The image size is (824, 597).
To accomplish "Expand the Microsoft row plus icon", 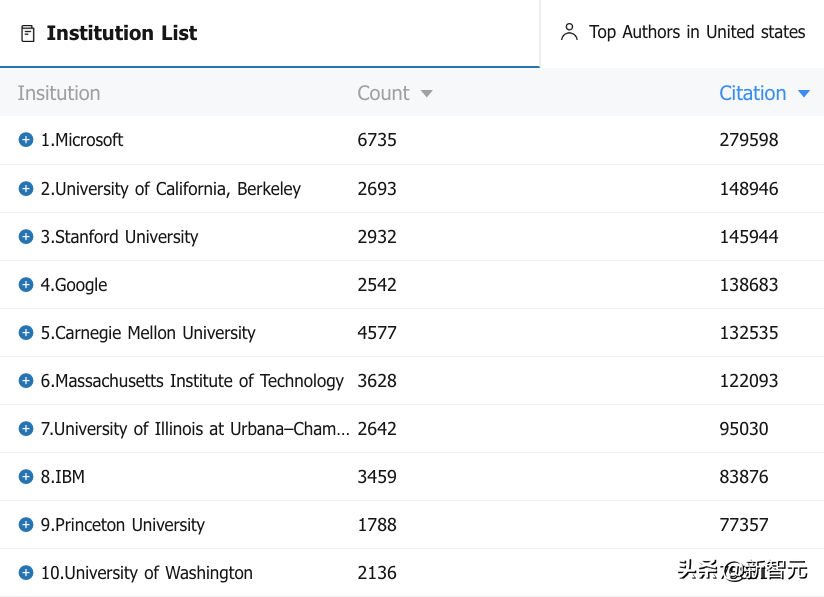I will 26,140.
